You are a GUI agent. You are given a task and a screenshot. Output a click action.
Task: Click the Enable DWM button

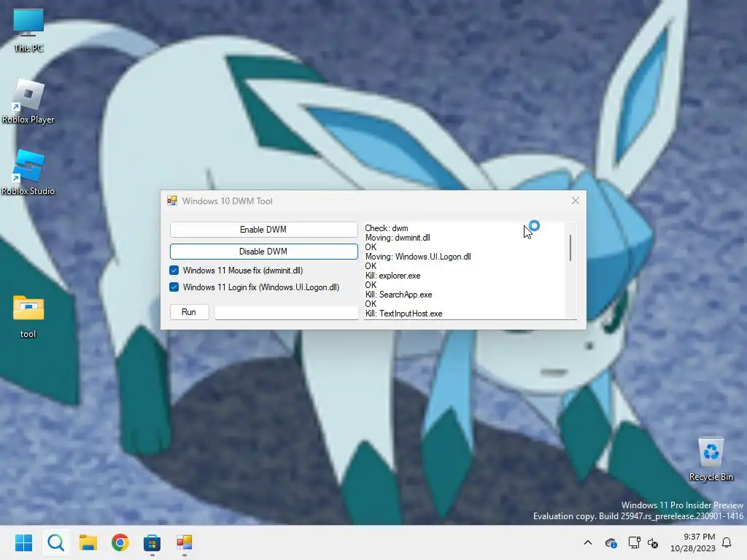tap(263, 230)
